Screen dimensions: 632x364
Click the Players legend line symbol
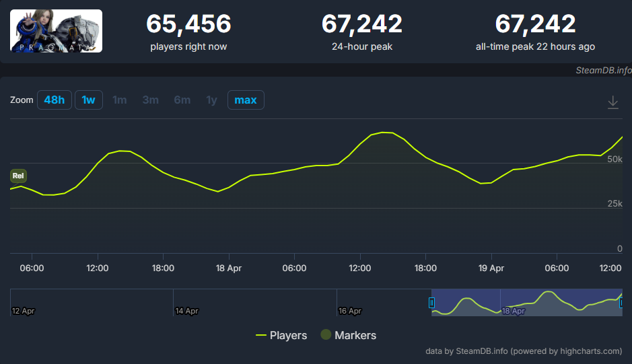pos(261,335)
